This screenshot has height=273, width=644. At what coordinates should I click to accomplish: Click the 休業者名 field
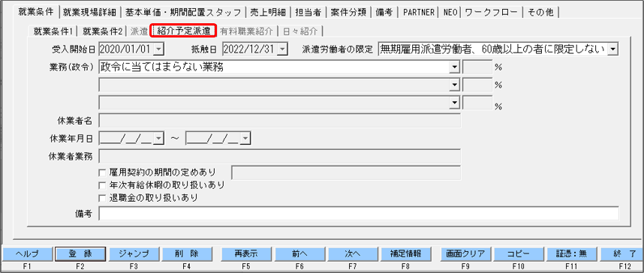280,121
